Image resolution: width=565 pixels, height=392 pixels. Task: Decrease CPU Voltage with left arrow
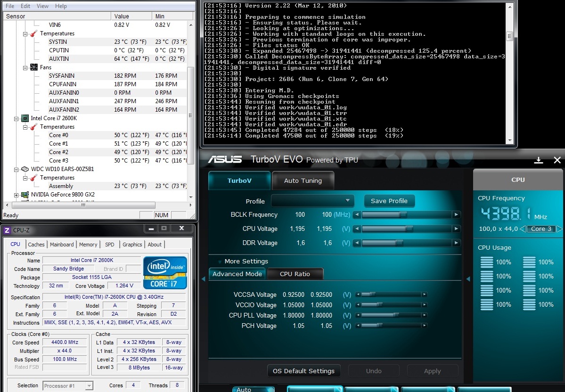pyautogui.click(x=357, y=229)
